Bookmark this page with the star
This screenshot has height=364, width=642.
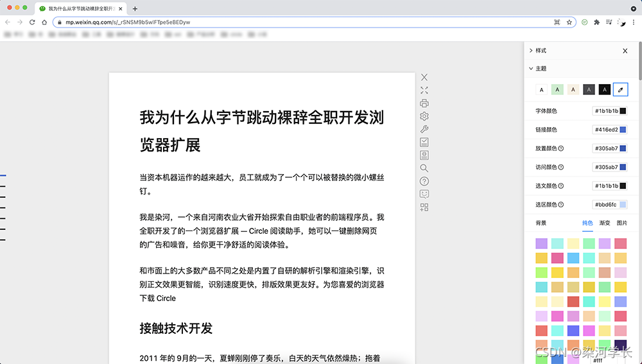coord(569,22)
